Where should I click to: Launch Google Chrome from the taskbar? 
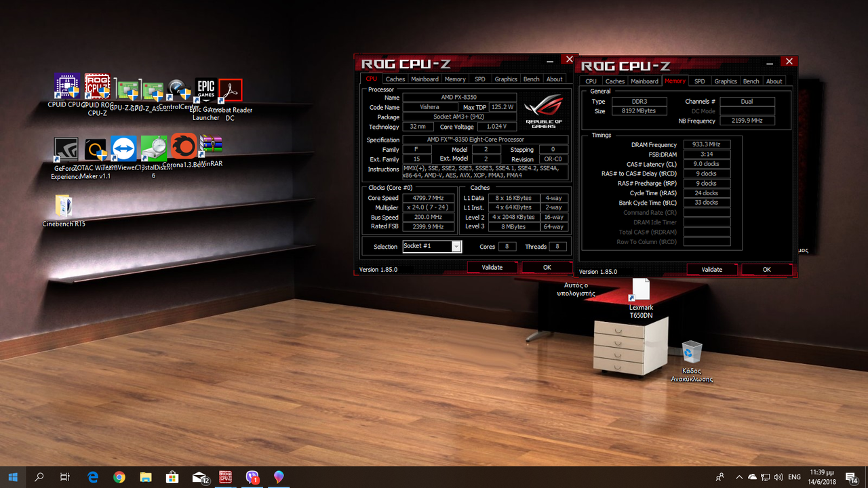tap(119, 477)
